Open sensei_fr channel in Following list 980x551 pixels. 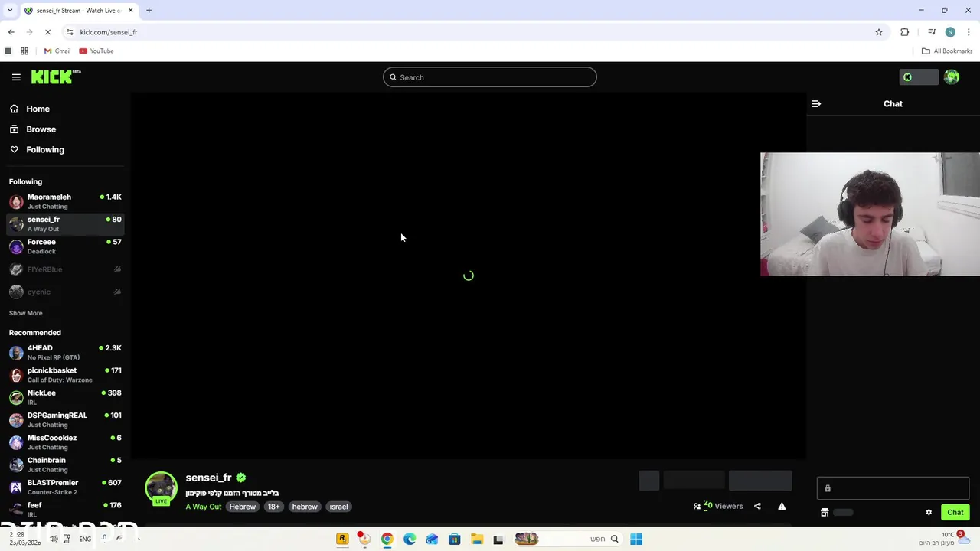coord(65,223)
